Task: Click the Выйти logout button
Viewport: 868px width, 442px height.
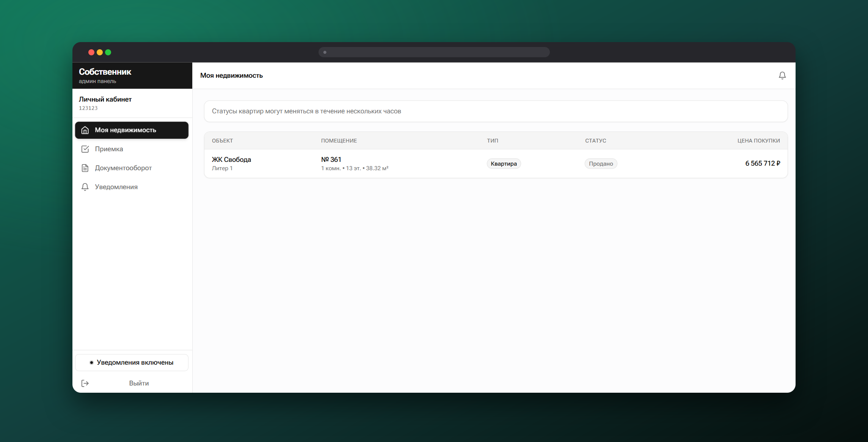Action: click(132, 383)
